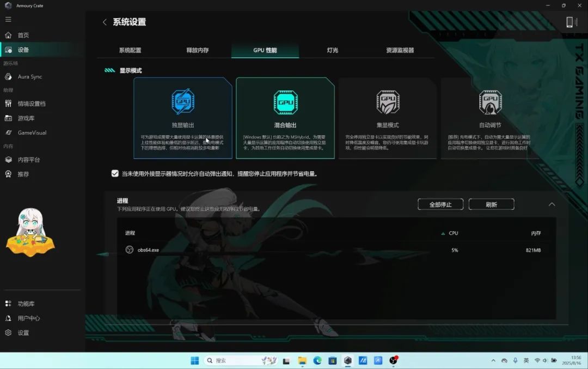Switch to 灯光 tab
The image size is (588, 369).
(x=333, y=50)
